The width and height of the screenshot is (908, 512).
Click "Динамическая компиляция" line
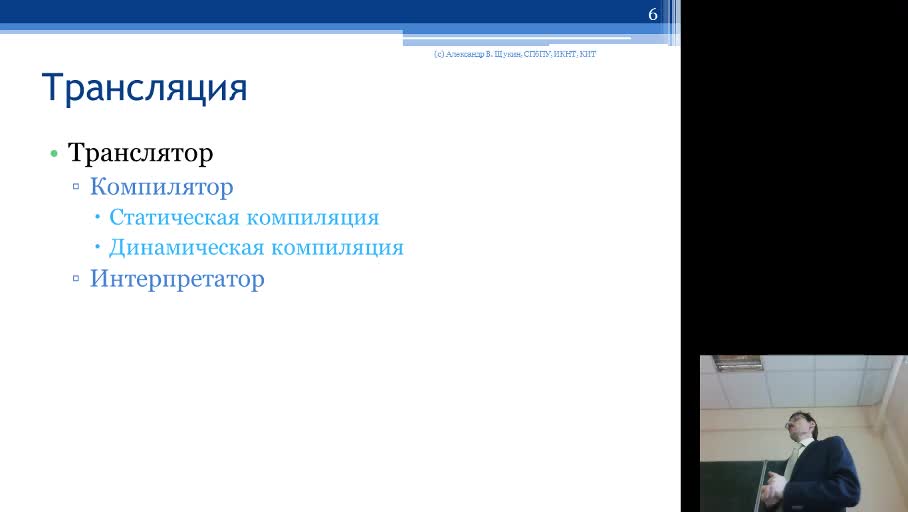256,247
